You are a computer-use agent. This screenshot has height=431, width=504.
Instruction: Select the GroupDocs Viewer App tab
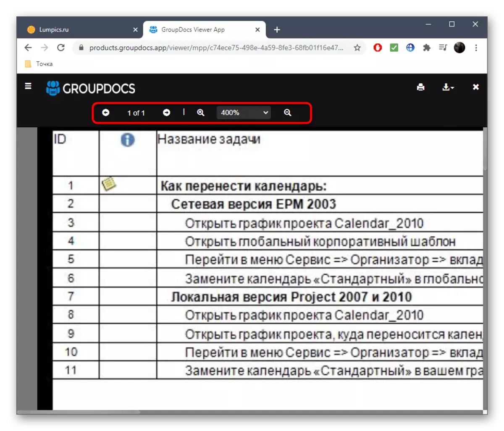coord(204,29)
